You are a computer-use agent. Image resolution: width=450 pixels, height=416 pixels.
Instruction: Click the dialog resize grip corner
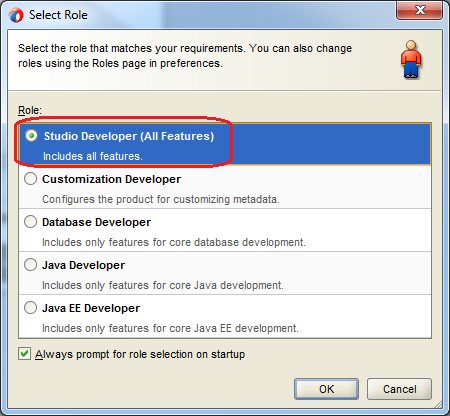(x=438, y=404)
